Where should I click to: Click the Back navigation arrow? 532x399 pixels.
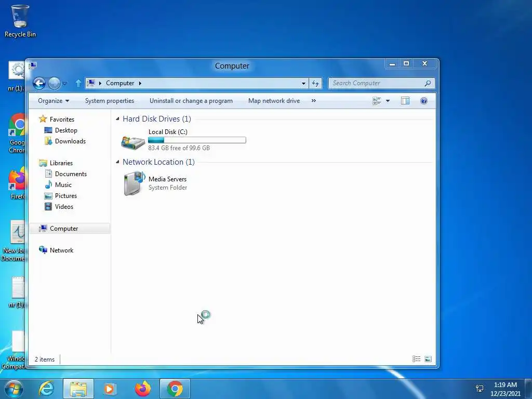pyautogui.click(x=39, y=83)
